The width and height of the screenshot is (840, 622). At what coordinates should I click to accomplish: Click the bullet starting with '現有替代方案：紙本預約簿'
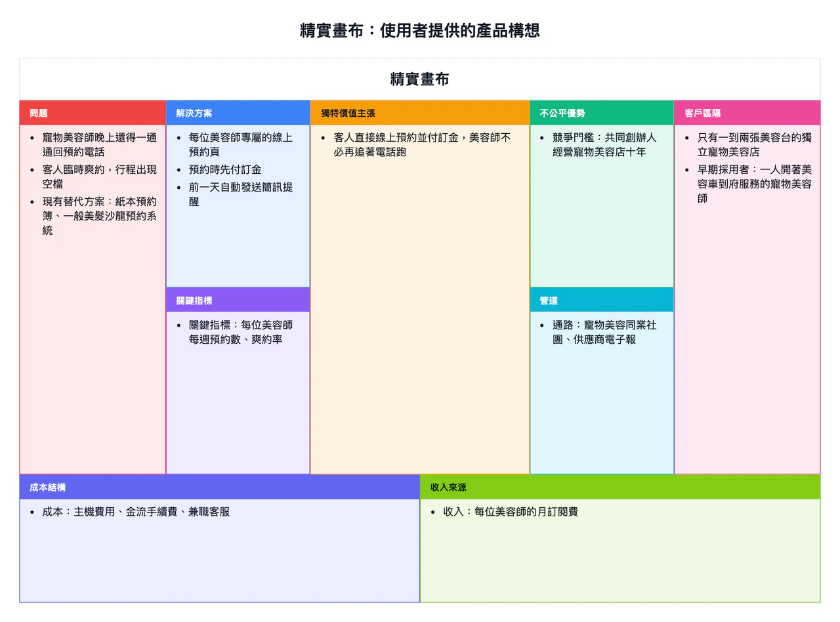pos(100,216)
